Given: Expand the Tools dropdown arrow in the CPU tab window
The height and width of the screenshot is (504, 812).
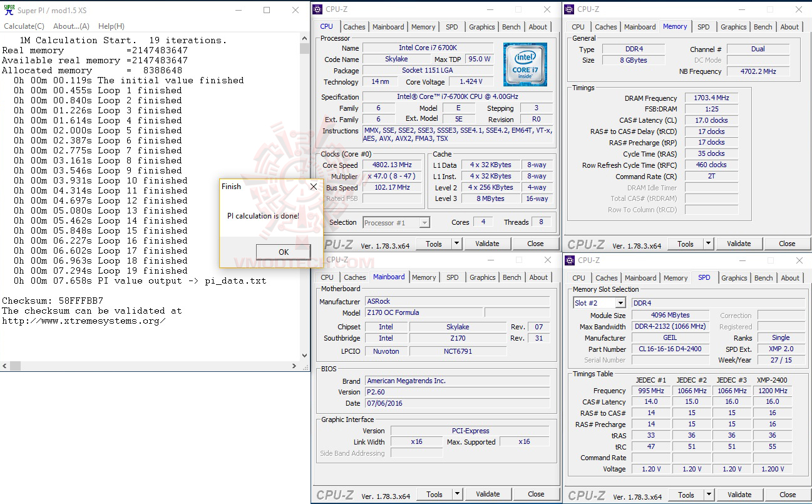Looking at the screenshot, I should click(x=456, y=244).
